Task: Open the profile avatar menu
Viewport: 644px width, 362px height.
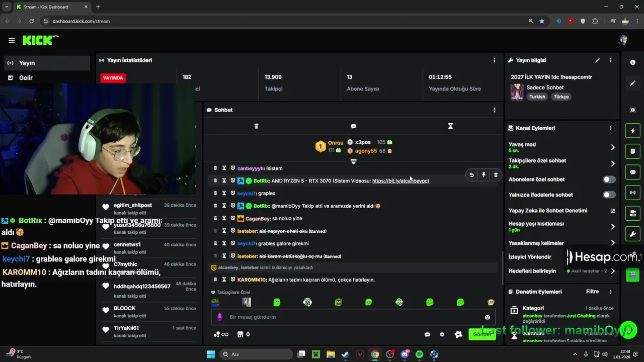Action: (x=623, y=40)
